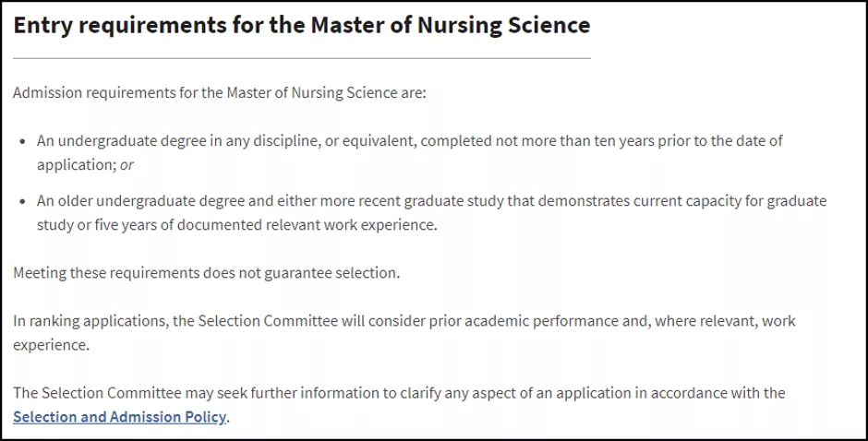Viewport: 868px width, 441px height.
Task: Click the first bullet point marker
Action: [x=23, y=142]
